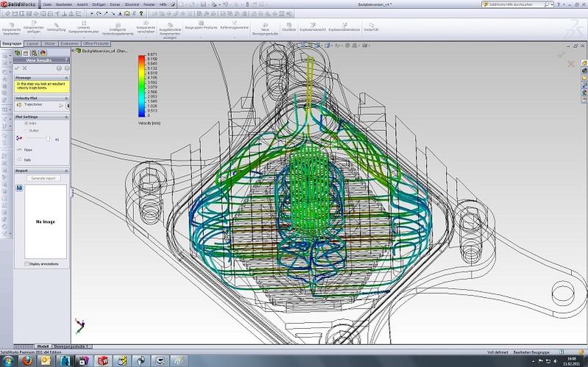588x367 pixels.
Task: Open Firefox from the taskbar
Action: 26,361
